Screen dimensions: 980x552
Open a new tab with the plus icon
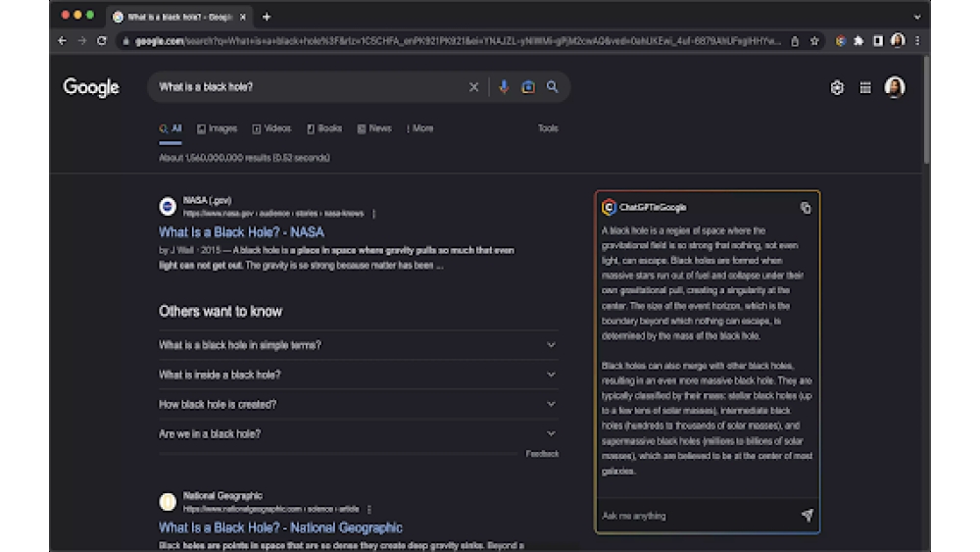click(267, 17)
